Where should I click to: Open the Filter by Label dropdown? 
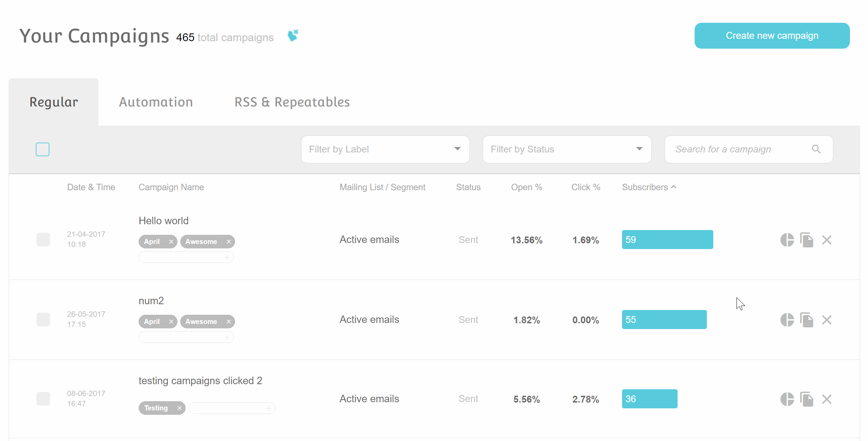coord(386,148)
